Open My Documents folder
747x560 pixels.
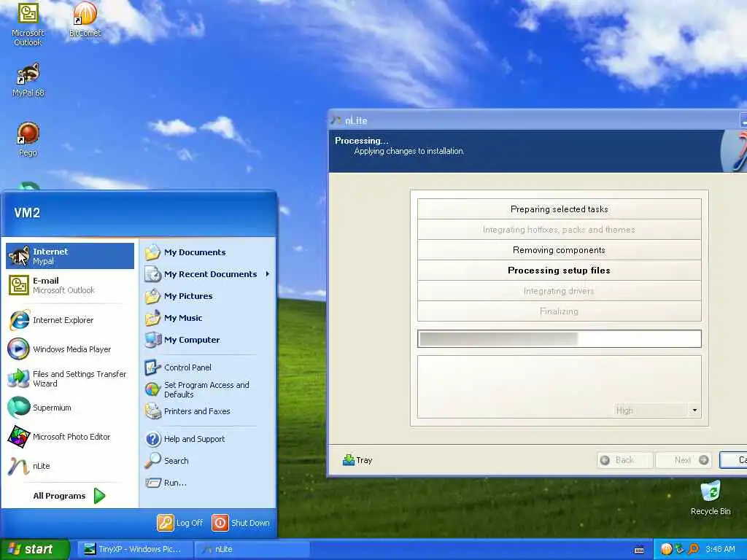point(207,252)
